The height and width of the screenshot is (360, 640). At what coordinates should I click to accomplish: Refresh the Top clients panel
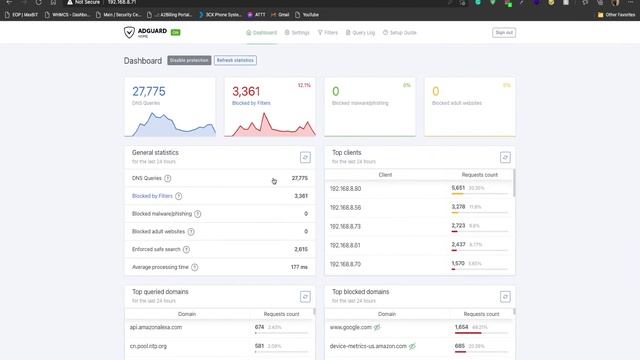pyautogui.click(x=505, y=157)
